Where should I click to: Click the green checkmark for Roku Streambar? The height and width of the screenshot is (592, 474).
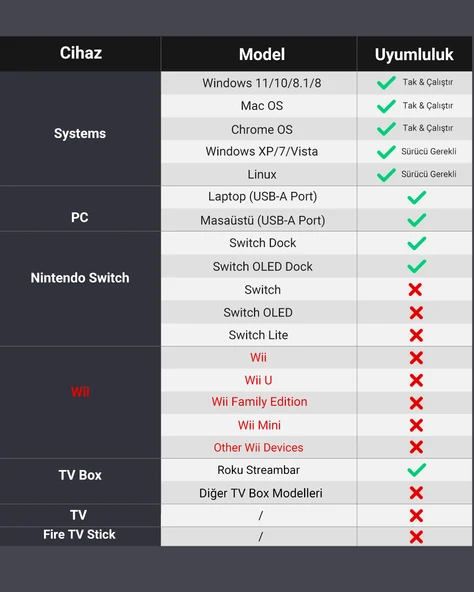click(417, 470)
